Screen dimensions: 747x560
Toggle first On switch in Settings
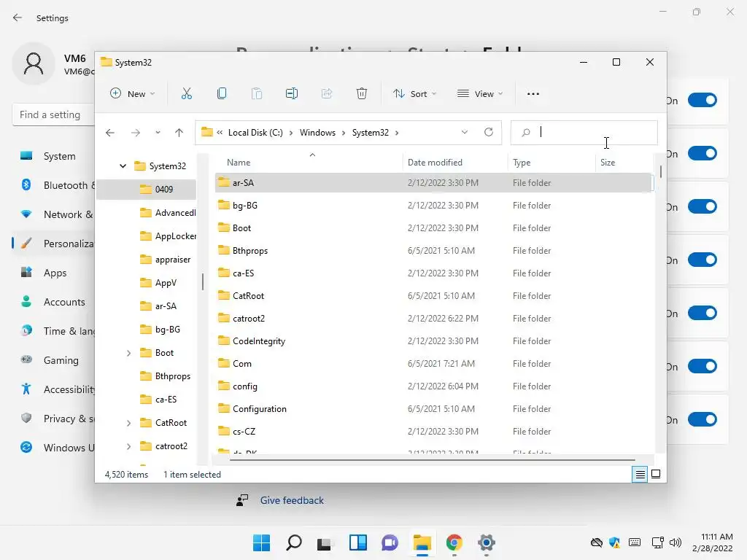(x=703, y=100)
